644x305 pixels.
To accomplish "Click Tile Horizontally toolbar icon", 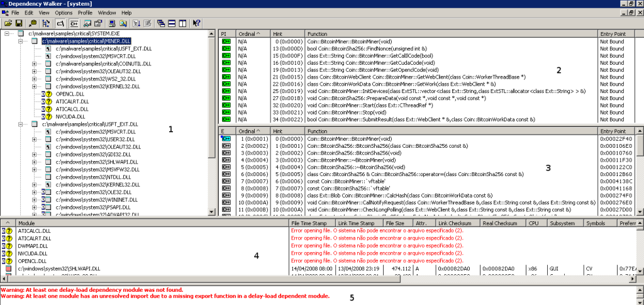I will [172, 23].
